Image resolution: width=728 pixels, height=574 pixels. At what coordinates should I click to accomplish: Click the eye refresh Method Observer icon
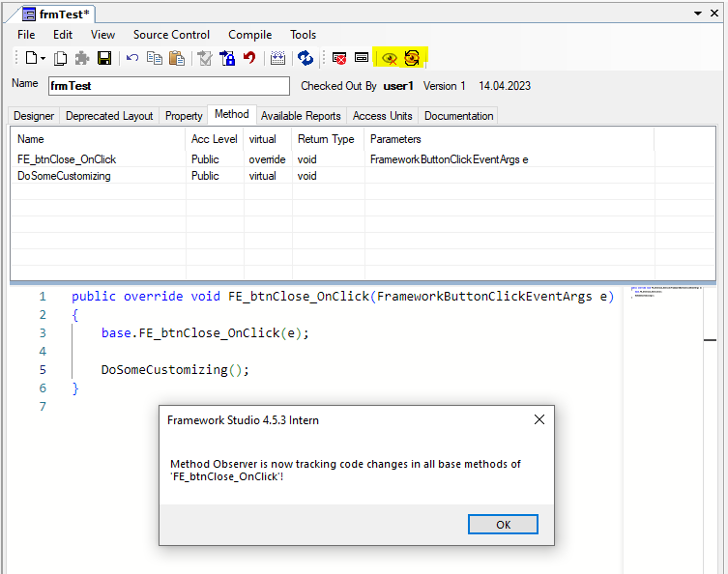[412, 58]
